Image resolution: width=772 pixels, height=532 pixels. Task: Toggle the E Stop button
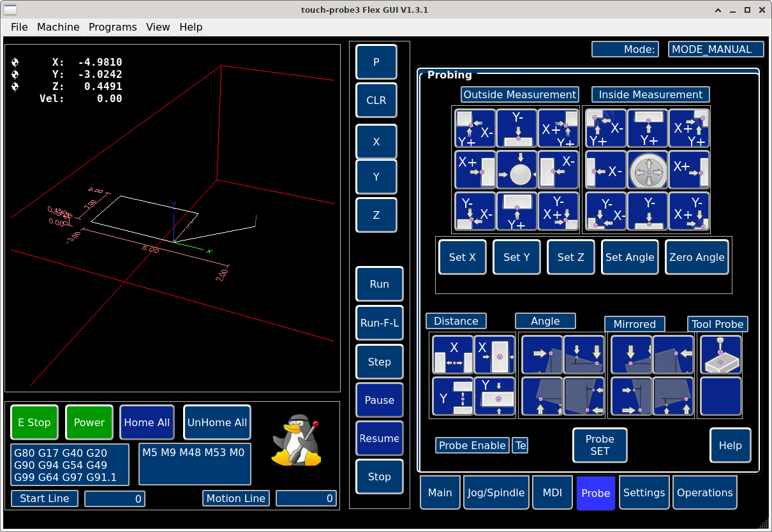pos(34,422)
